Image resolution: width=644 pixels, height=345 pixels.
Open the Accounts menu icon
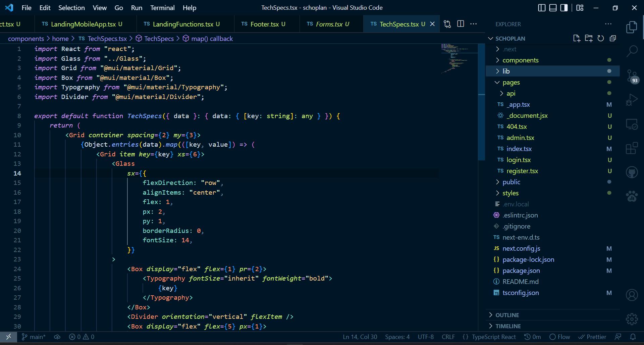click(x=632, y=295)
